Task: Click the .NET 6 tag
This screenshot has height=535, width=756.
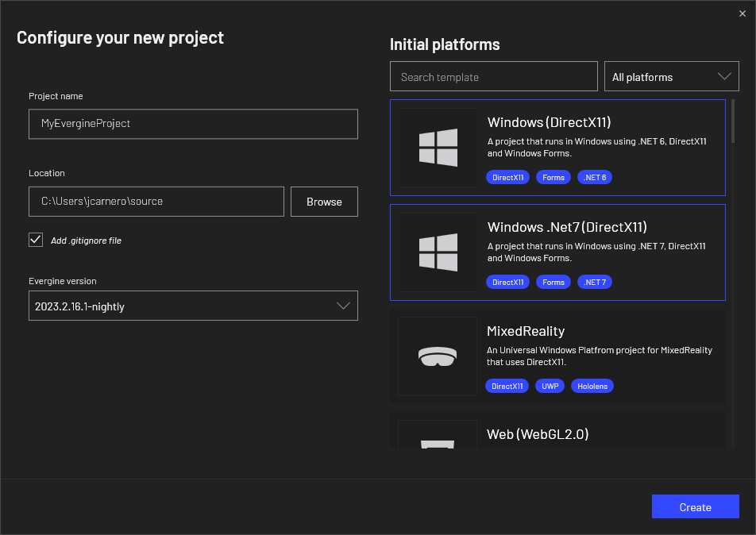Action: 595,177
